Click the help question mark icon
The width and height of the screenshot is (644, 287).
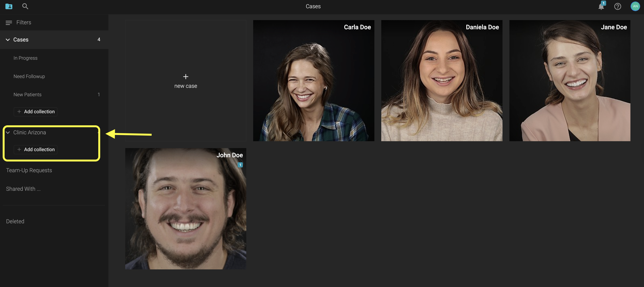click(617, 7)
